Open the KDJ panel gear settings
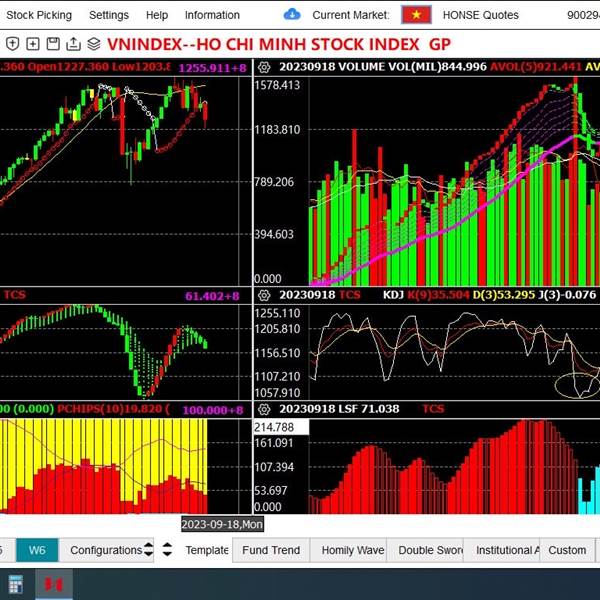 [264, 295]
